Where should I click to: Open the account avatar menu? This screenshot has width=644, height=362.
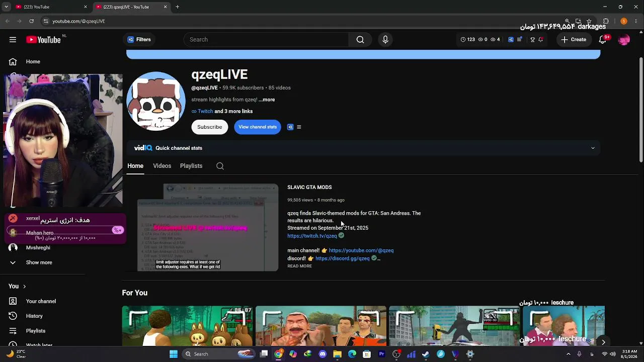(624, 40)
